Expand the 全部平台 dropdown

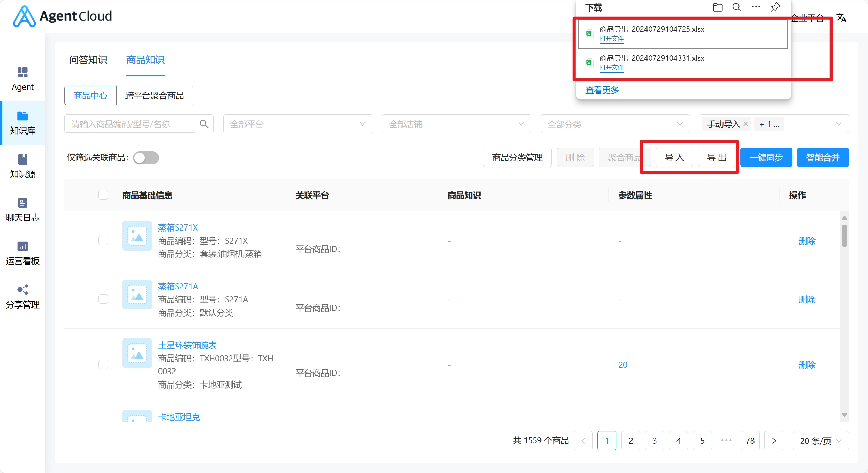point(298,124)
